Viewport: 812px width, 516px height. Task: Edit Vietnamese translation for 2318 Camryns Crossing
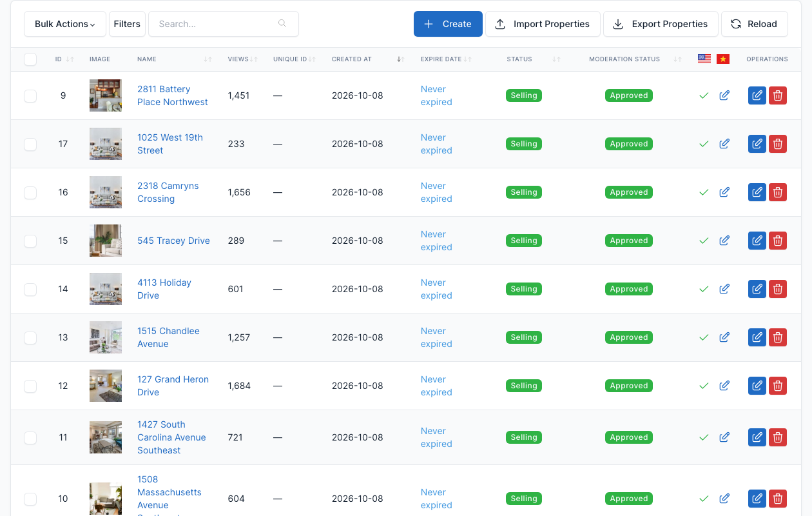[724, 192]
